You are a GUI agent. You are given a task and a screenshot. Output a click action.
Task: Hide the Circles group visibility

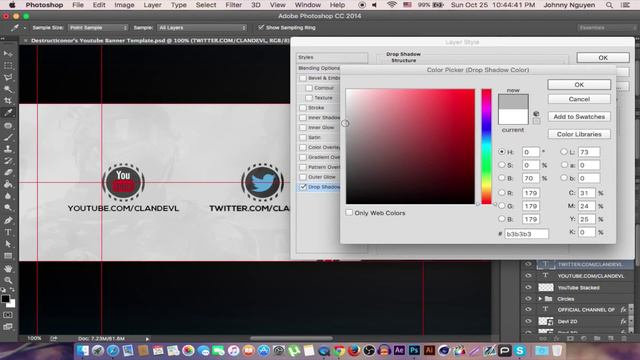click(x=528, y=299)
